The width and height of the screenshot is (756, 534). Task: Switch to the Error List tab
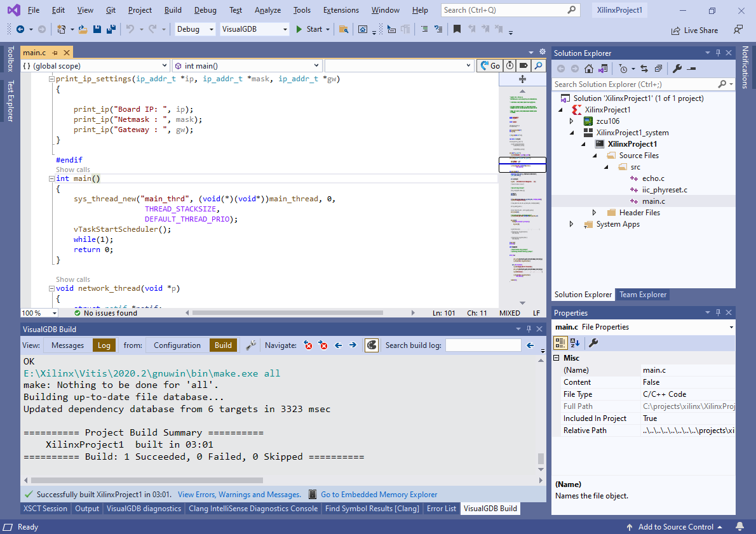pyautogui.click(x=441, y=509)
